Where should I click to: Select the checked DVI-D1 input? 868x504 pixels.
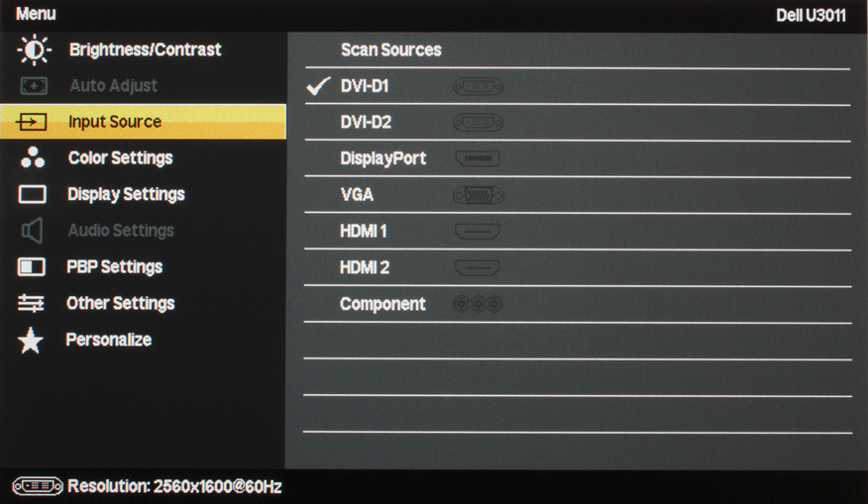(x=578, y=86)
